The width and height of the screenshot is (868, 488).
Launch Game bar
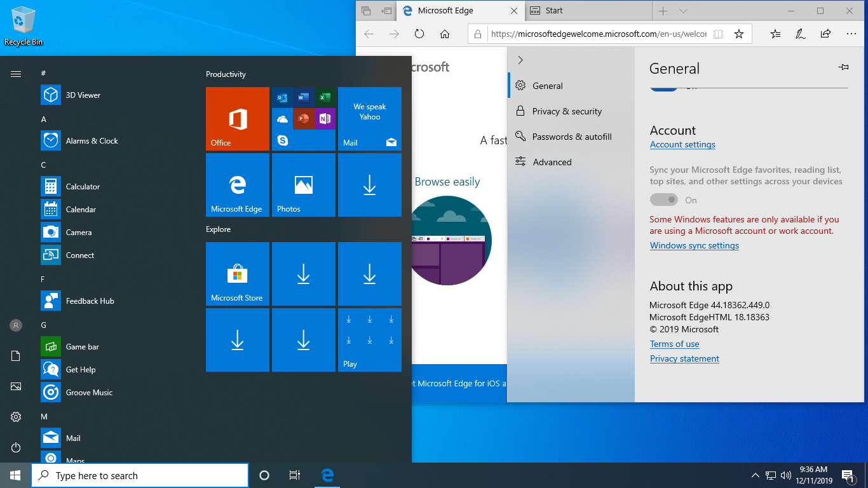[114, 347]
